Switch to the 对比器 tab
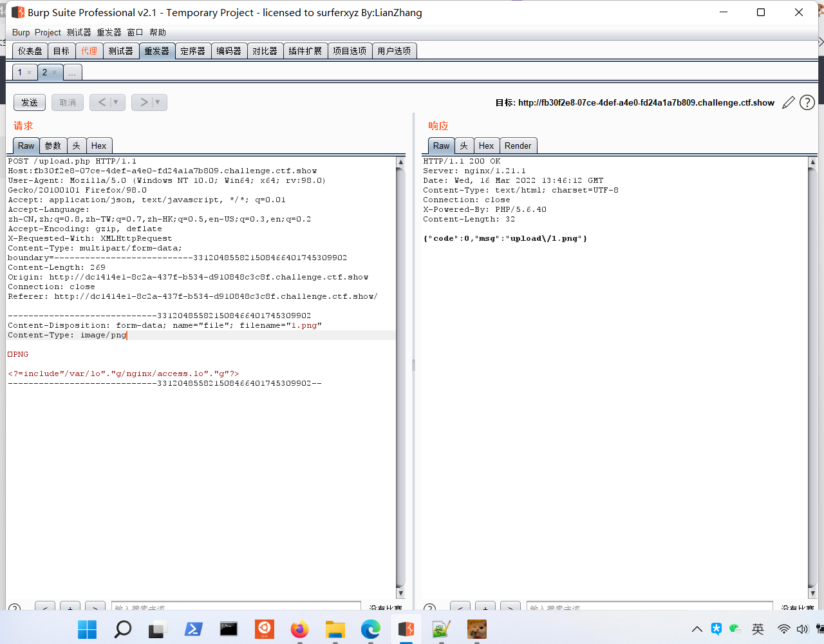 (265, 51)
